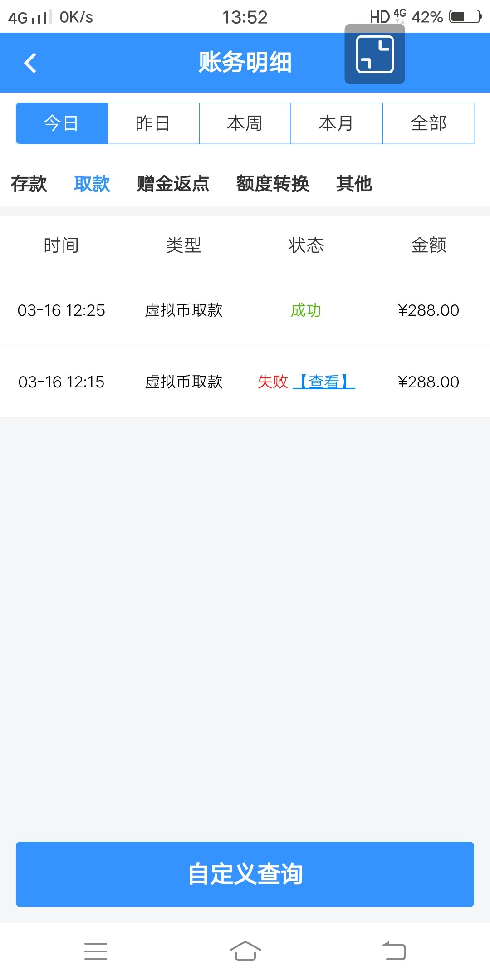This screenshot has width=490, height=980.
Task: Select the 取款 category
Action: [92, 184]
